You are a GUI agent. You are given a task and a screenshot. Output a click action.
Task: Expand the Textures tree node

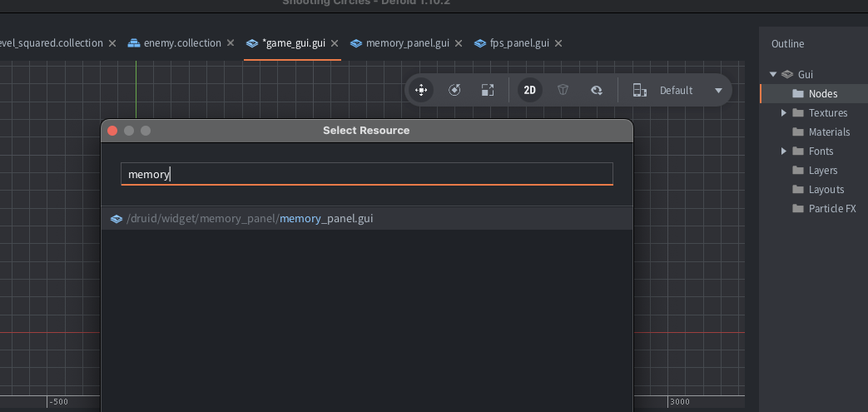coord(784,112)
